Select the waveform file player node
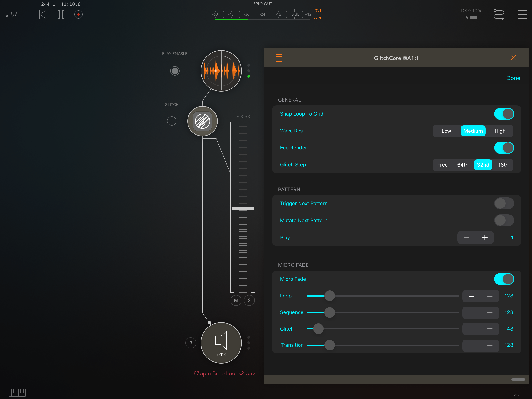 (x=221, y=71)
